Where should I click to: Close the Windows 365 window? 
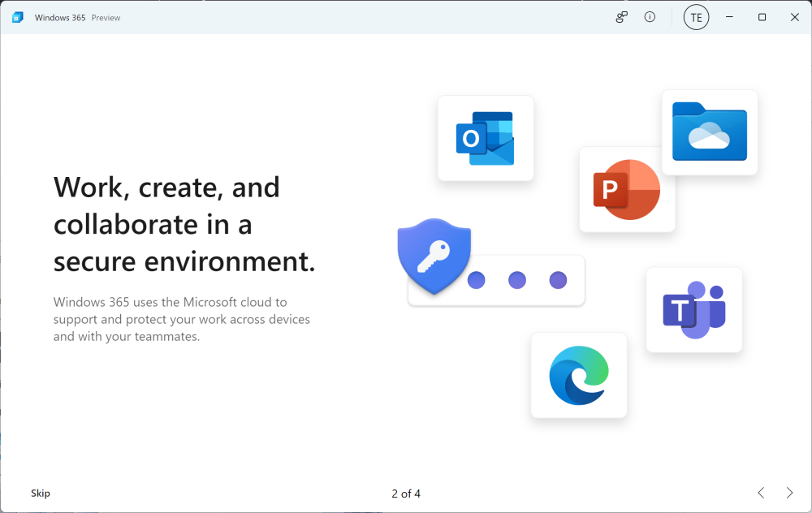click(794, 17)
